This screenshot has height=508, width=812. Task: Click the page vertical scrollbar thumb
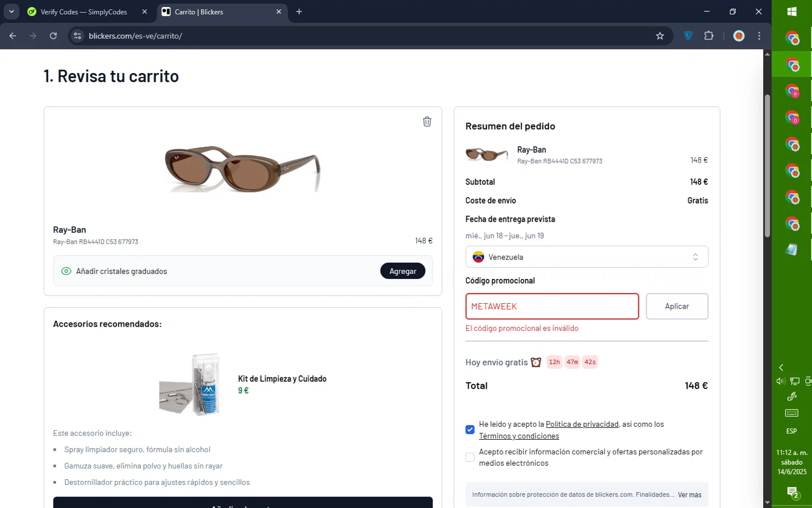click(767, 166)
